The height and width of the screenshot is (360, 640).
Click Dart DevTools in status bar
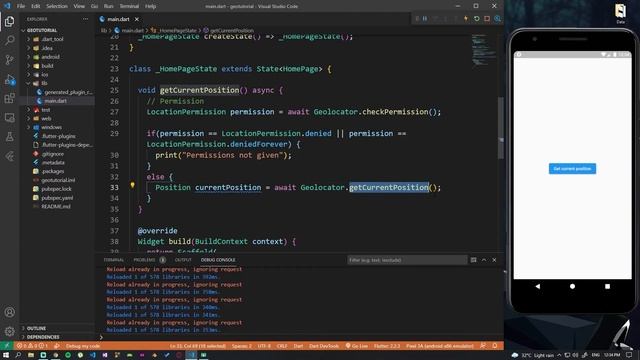point(324,346)
